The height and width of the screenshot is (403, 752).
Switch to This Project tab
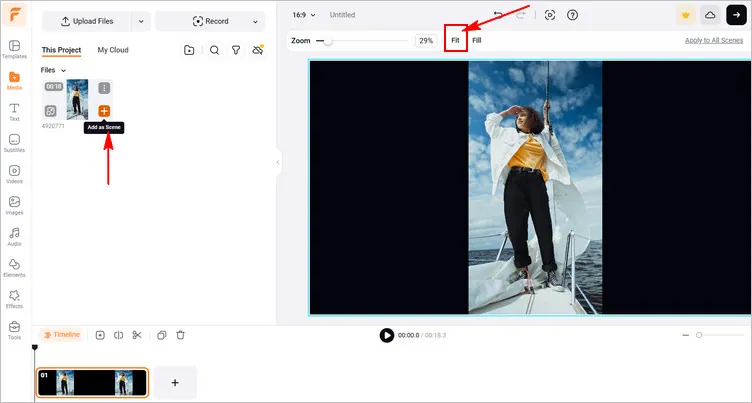tap(61, 50)
